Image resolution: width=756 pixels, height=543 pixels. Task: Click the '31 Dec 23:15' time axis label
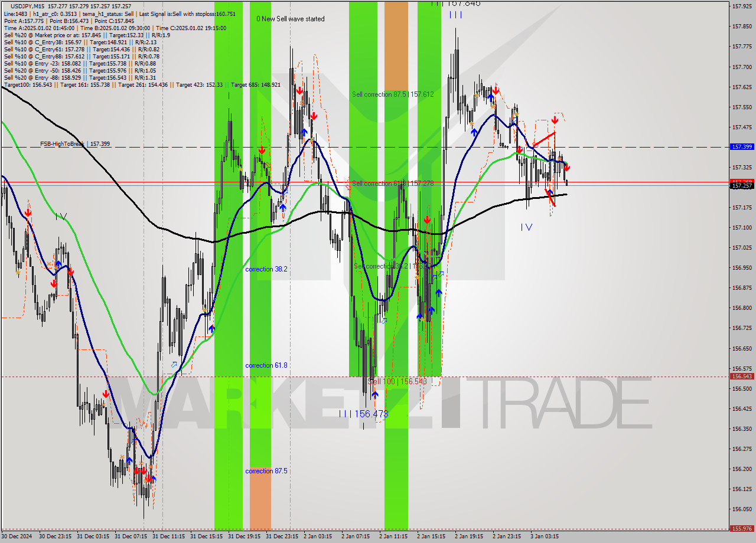282,537
